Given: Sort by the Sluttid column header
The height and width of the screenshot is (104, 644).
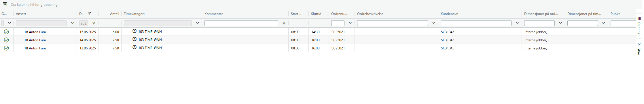Looking at the screenshot, I should 316,14.
